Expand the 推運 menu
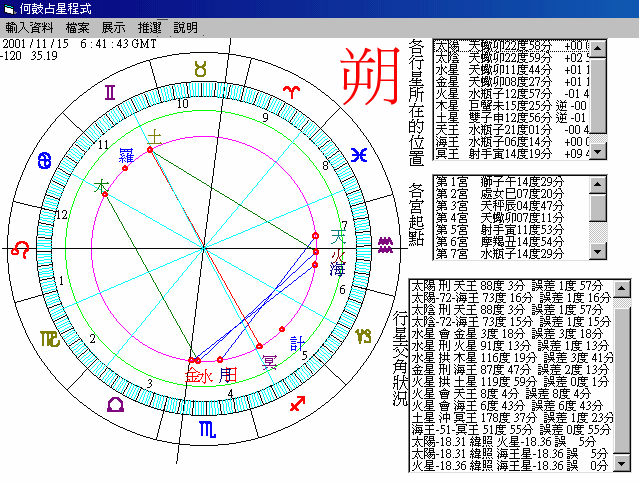Image resolution: width=639 pixels, height=483 pixels. click(x=150, y=27)
